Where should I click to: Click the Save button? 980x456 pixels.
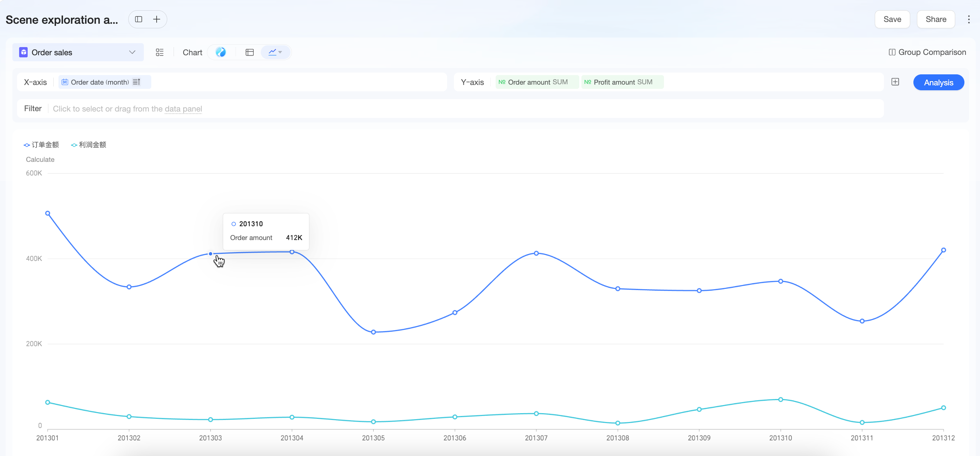pos(892,19)
